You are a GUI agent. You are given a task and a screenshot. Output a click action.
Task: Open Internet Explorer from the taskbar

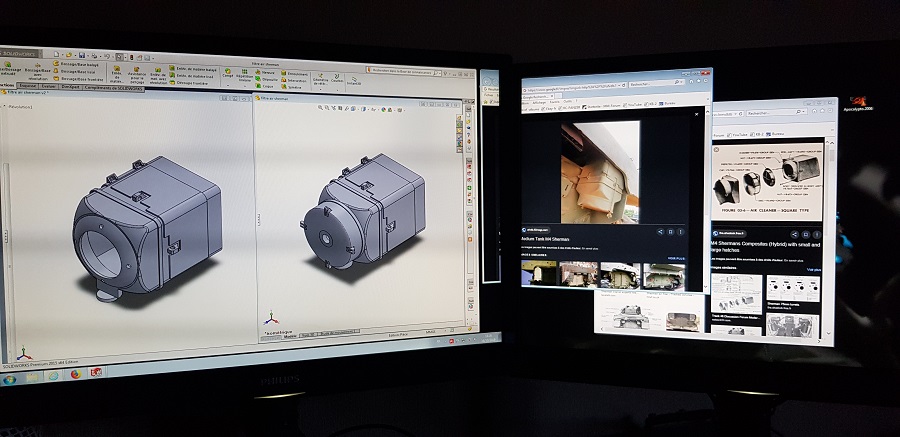coord(53,376)
